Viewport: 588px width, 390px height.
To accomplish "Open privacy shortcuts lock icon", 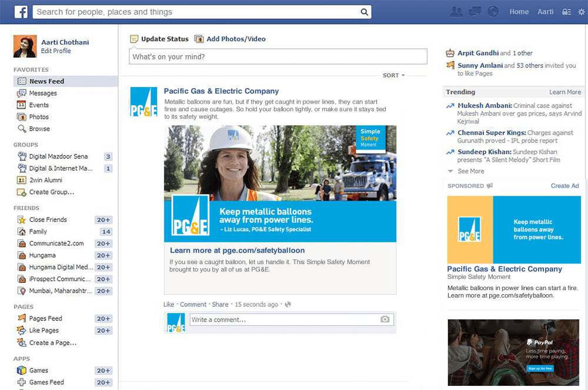I will (x=566, y=11).
